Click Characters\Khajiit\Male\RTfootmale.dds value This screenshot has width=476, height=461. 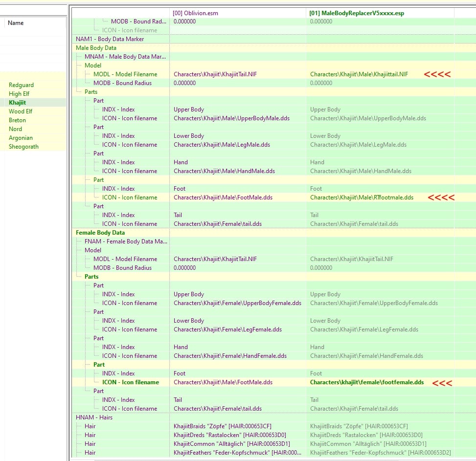(362, 198)
